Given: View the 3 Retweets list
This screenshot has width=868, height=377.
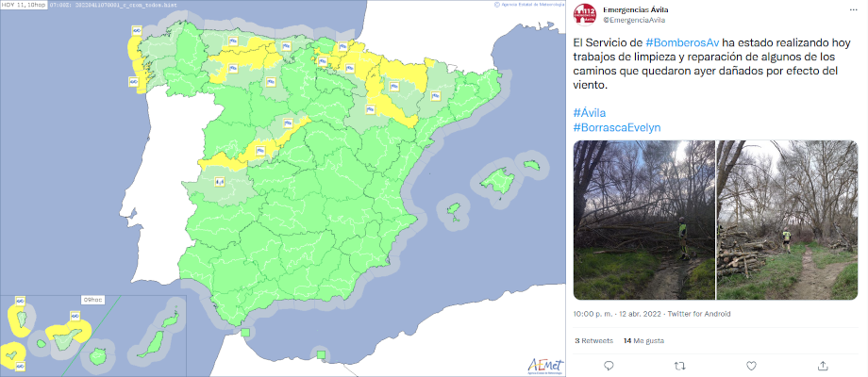Looking at the screenshot, I should (593, 340).
